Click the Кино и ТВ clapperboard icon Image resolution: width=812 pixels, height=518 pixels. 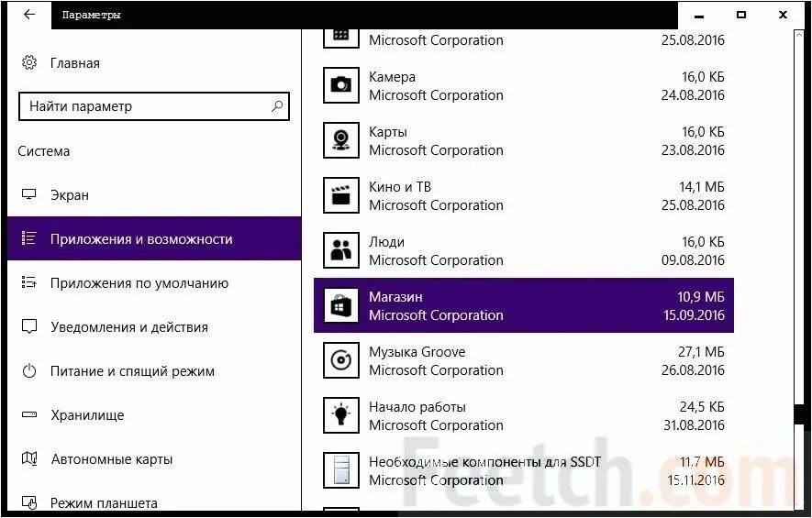pos(340,195)
